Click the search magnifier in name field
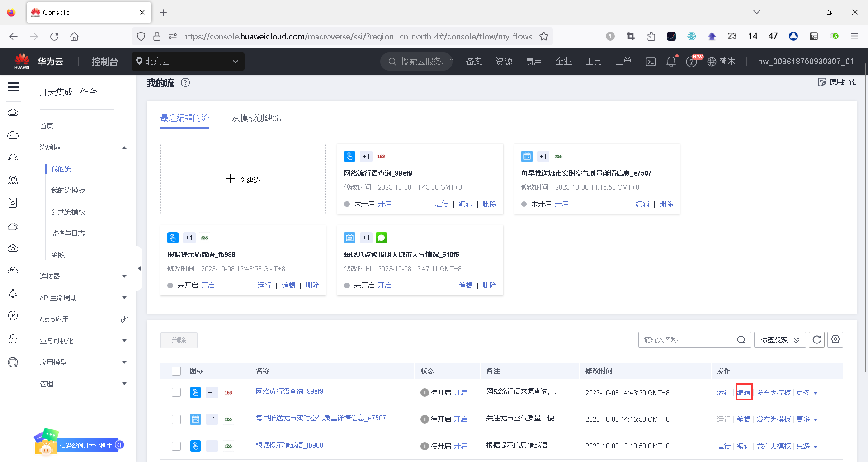This screenshot has width=868, height=462. 741,340
